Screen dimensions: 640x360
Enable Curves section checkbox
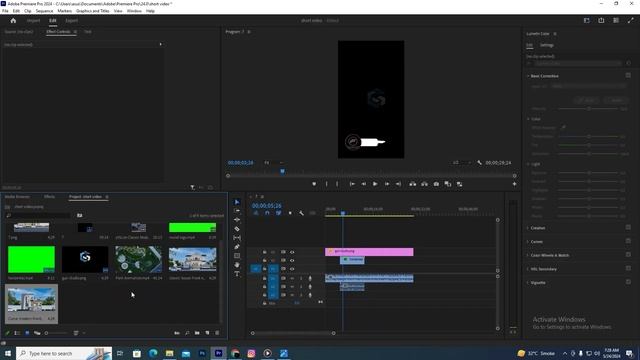pyautogui.click(x=628, y=241)
